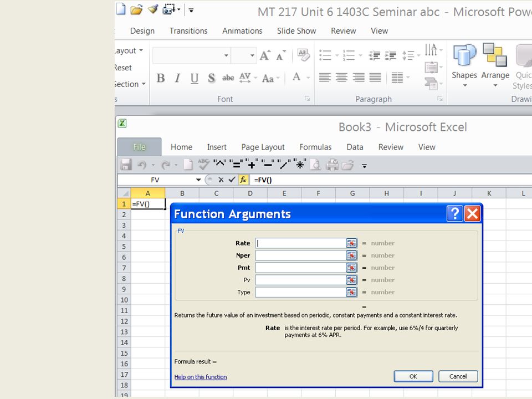This screenshot has width=532, height=399.
Task: Open Layout dropdown in PowerPoint
Action: click(129, 50)
